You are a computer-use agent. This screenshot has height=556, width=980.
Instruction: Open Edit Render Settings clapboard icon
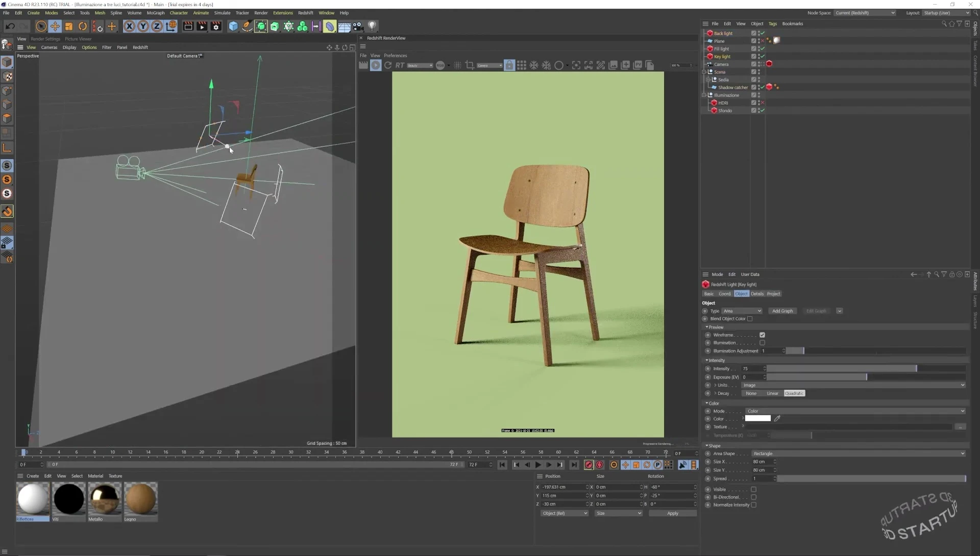pyautogui.click(x=216, y=26)
